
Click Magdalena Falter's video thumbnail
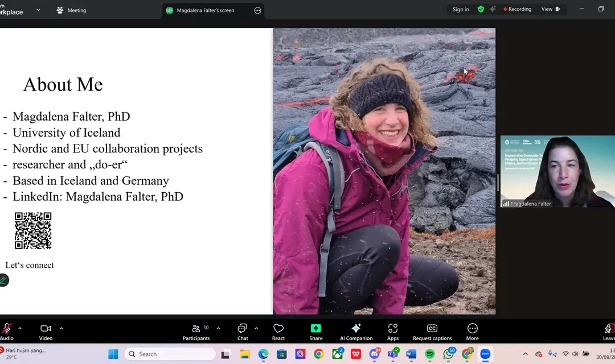click(x=557, y=171)
